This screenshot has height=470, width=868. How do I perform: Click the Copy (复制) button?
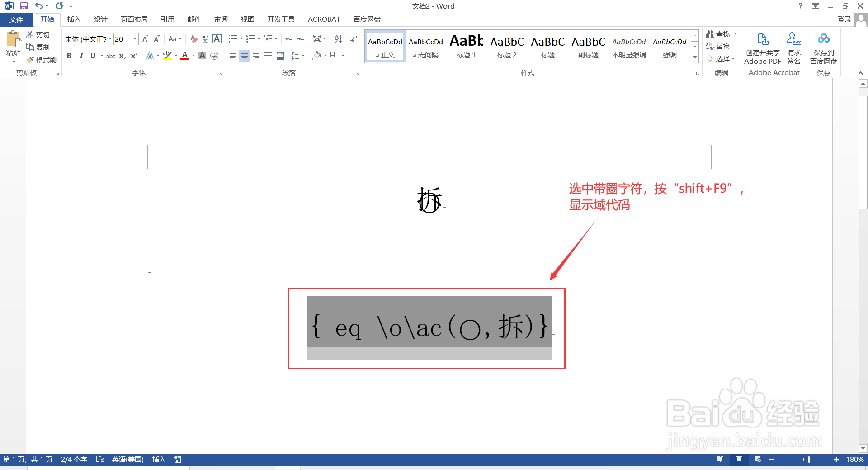(38, 47)
